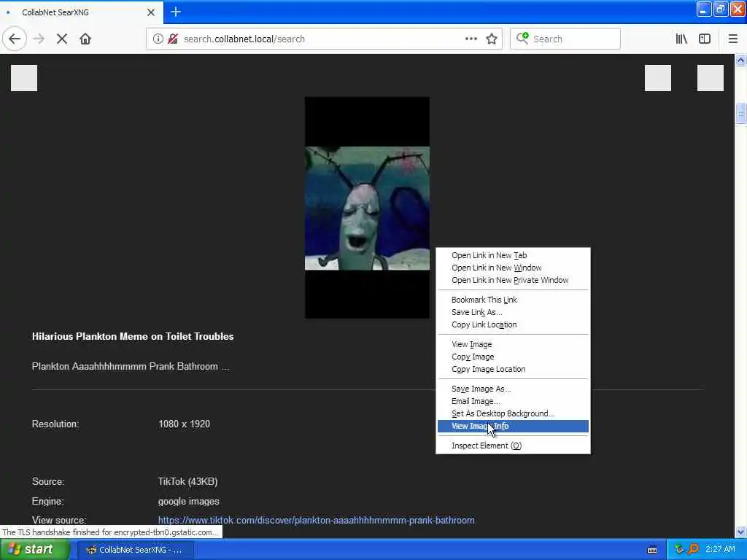Select Set As Desktop Background...
This screenshot has width=747, height=560.
point(513,413)
